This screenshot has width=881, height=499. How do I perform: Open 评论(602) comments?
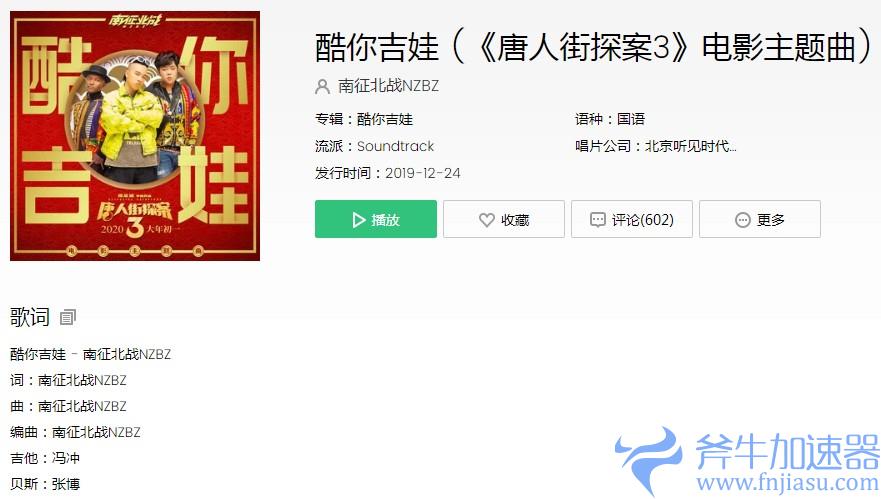coord(632,219)
